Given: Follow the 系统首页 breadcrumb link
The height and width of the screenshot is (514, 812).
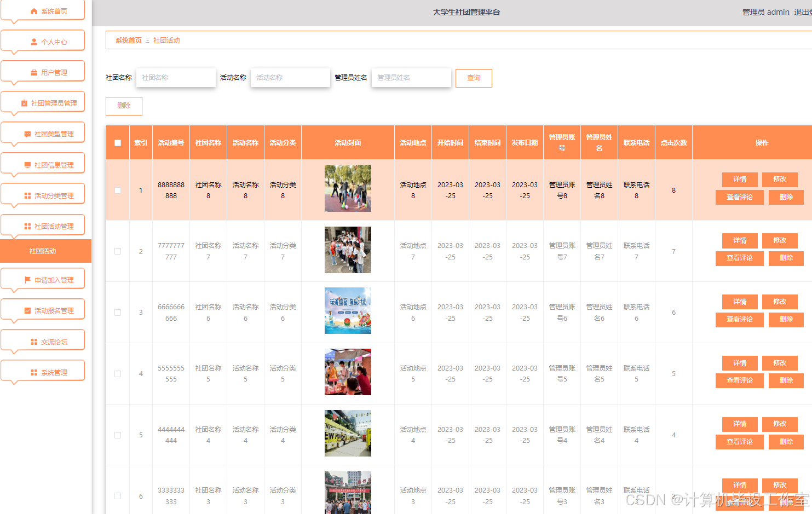Looking at the screenshot, I should tap(129, 41).
